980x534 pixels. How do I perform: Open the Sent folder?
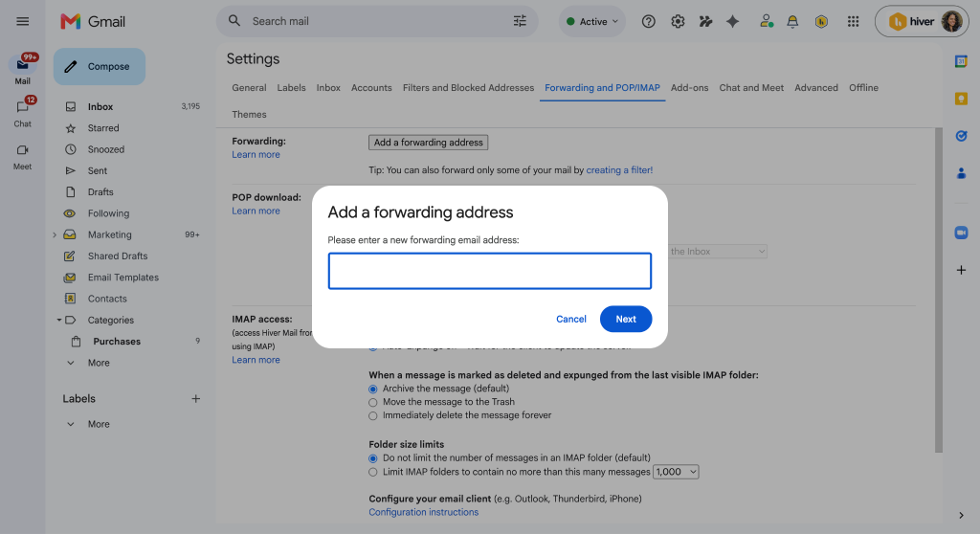pyautogui.click(x=97, y=170)
